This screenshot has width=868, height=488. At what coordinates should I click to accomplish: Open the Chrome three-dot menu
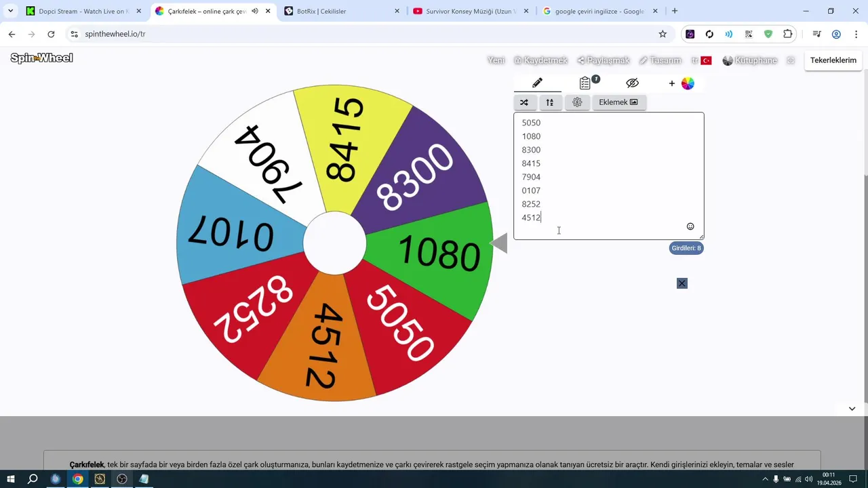[x=855, y=34]
